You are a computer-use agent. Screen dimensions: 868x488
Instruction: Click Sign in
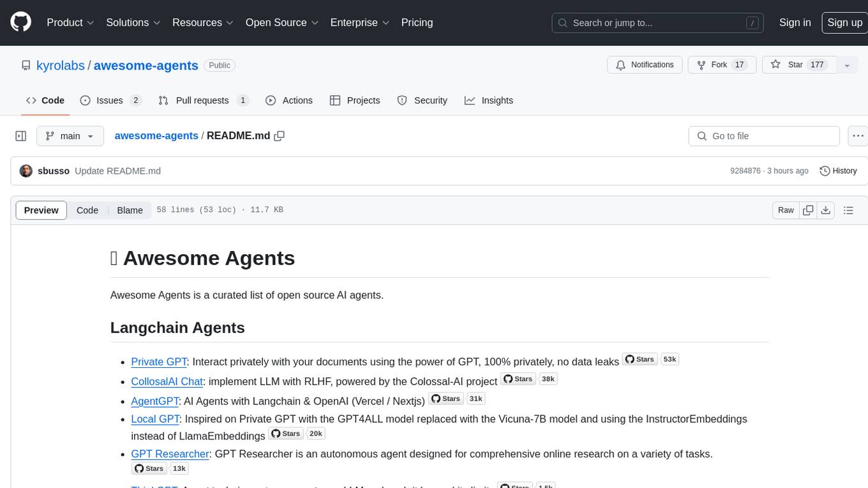tap(795, 22)
